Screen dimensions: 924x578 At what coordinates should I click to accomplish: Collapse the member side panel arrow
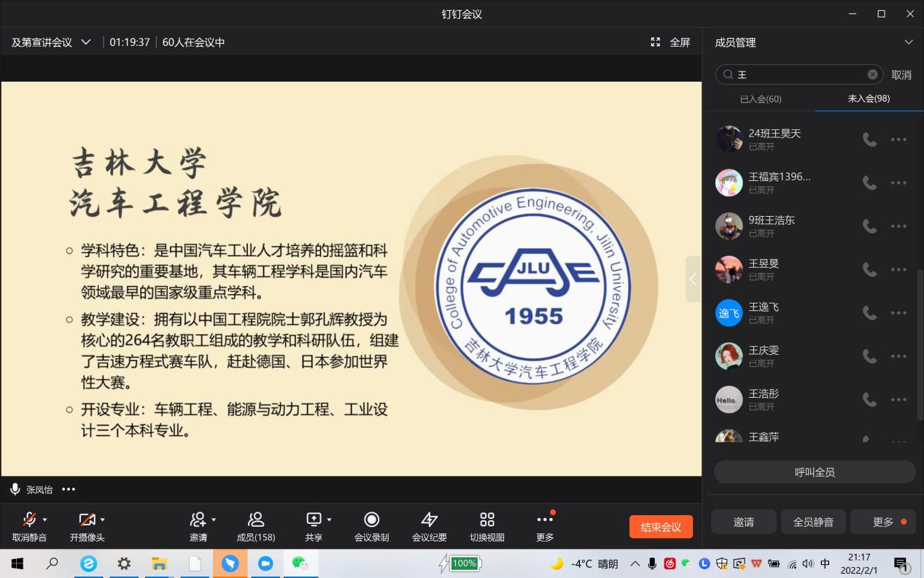[x=693, y=279]
